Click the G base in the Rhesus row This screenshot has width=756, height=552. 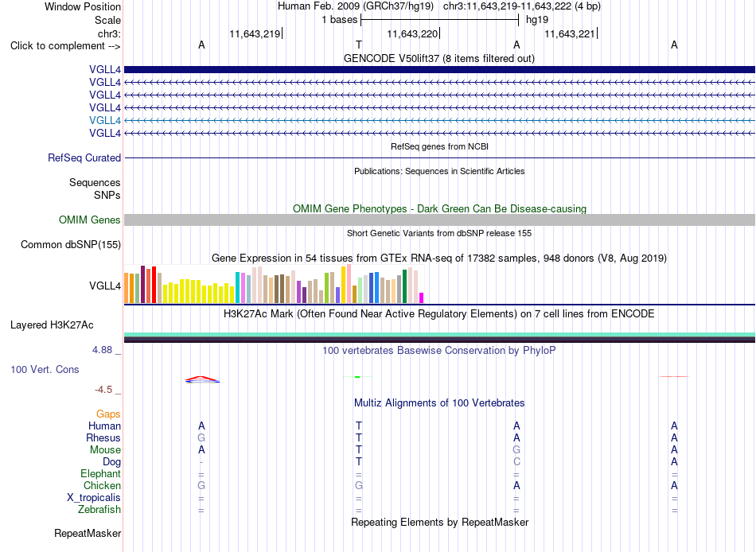(x=201, y=437)
